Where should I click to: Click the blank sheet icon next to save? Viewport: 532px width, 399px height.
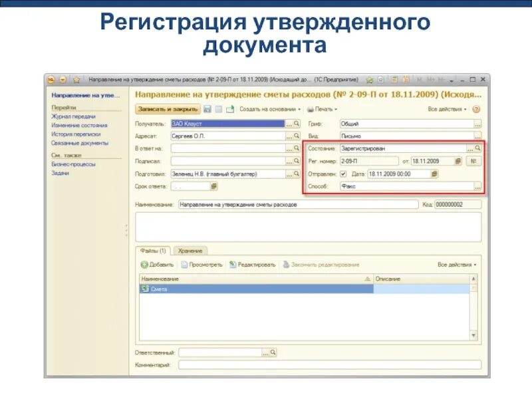219,109
